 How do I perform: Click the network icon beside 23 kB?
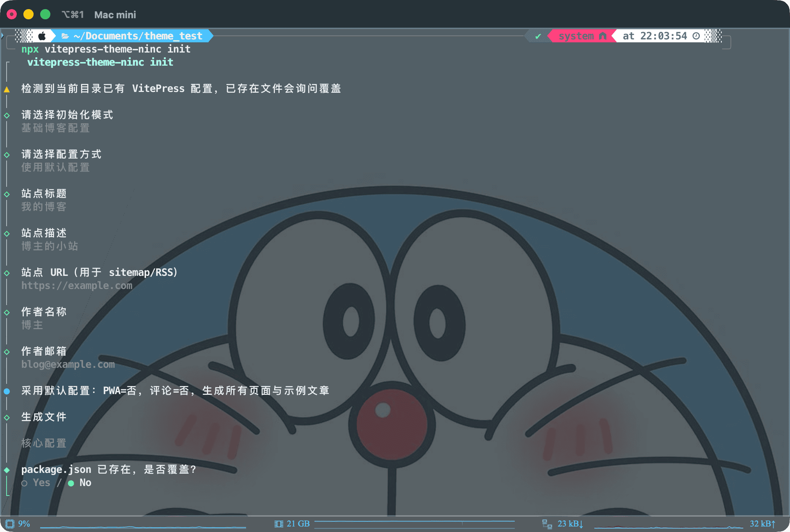(x=547, y=524)
